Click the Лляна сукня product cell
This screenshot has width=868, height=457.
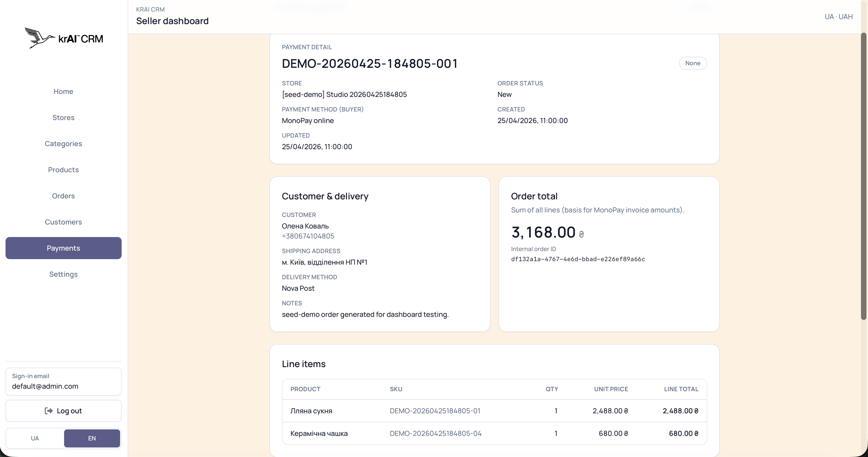[x=311, y=411]
